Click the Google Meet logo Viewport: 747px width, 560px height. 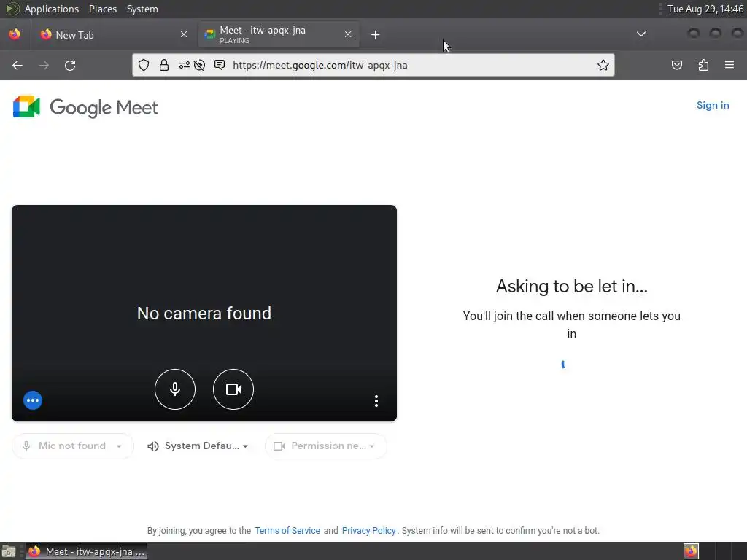pyautogui.click(x=85, y=106)
